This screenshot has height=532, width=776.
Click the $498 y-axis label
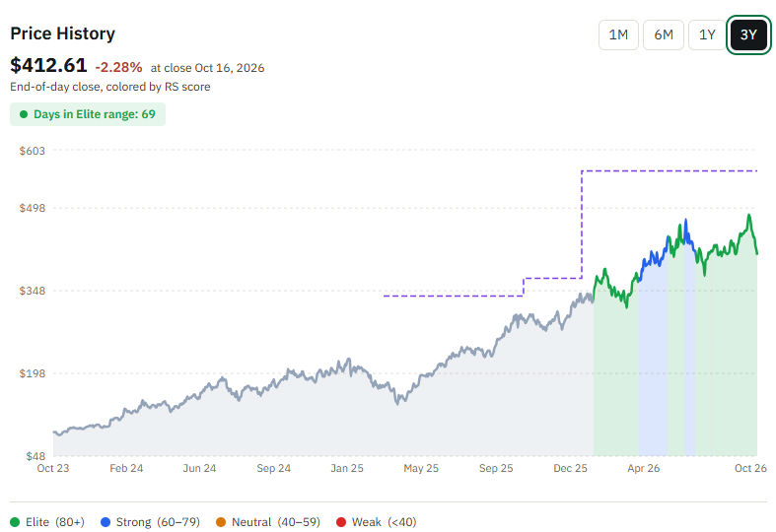tap(33, 208)
